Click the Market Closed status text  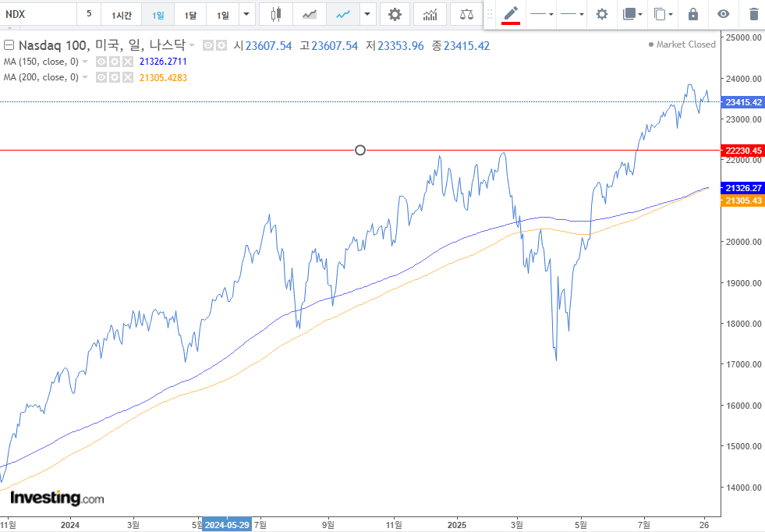[685, 44]
